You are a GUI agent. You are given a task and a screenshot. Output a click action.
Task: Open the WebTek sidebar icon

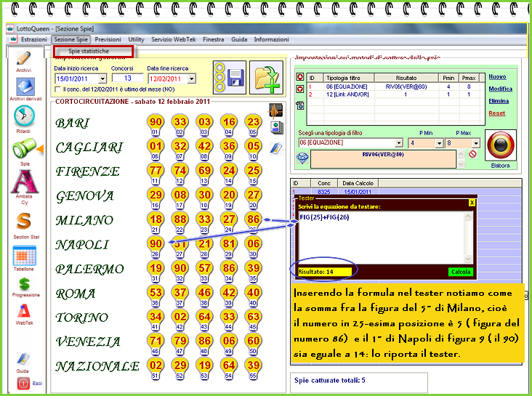coord(24,311)
